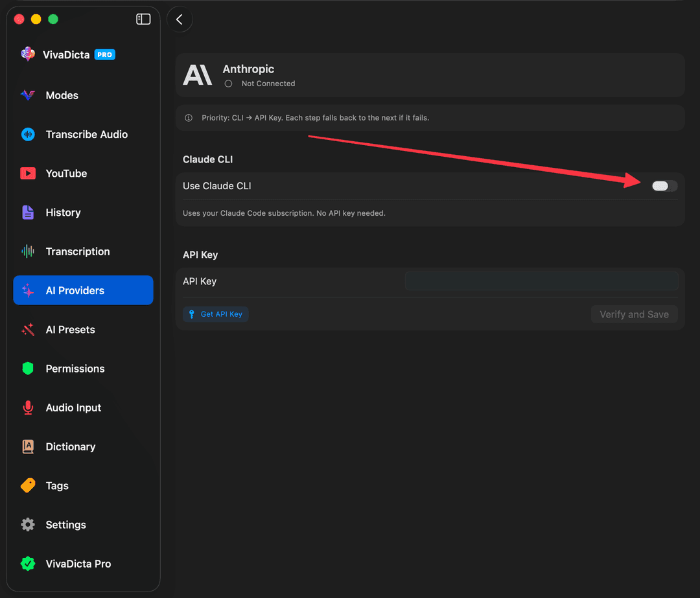Click the Get API Key link button
This screenshot has width=700, height=598.
tap(216, 314)
